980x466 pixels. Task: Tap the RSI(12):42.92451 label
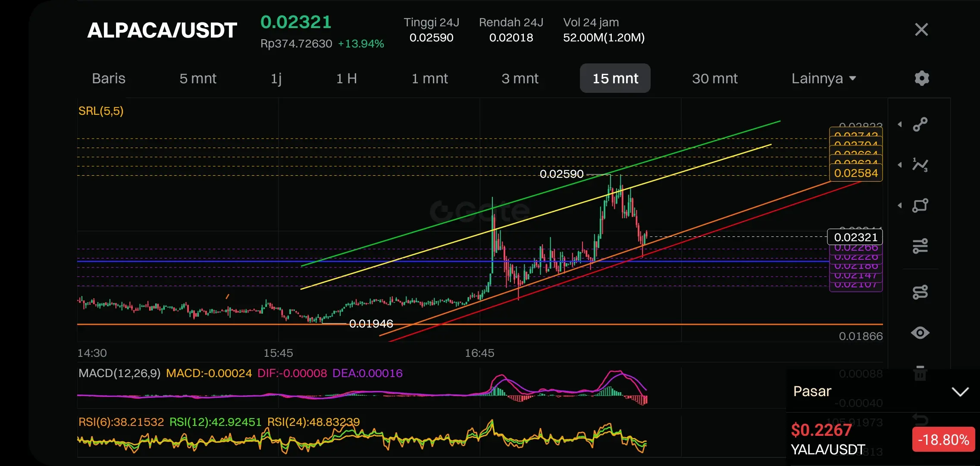[x=215, y=422]
